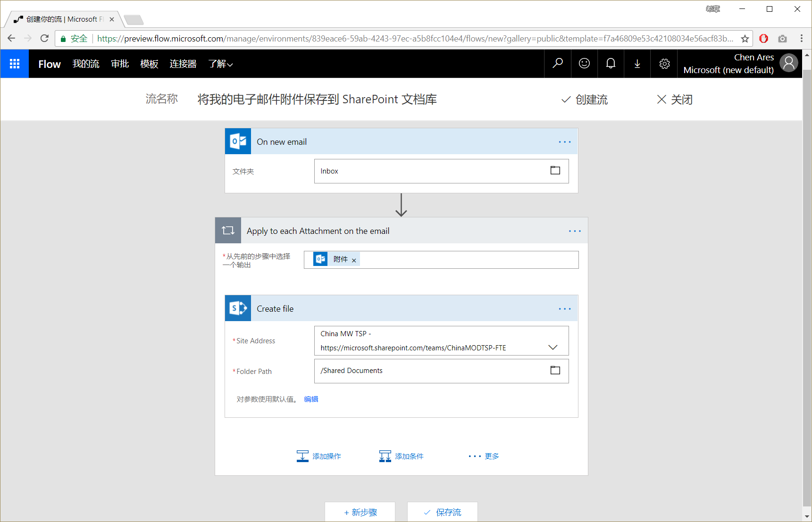Click the download arrow icon in header
The image size is (812, 522).
tap(637, 64)
